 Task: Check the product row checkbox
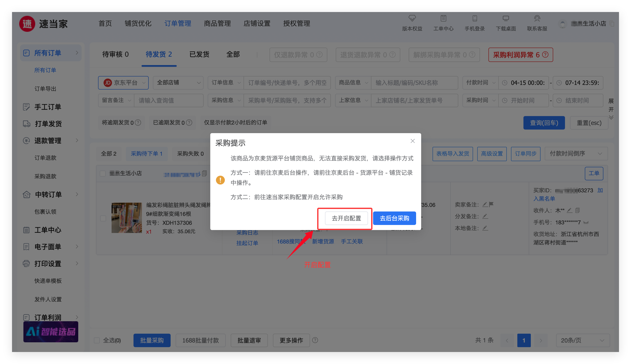click(x=103, y=218)
